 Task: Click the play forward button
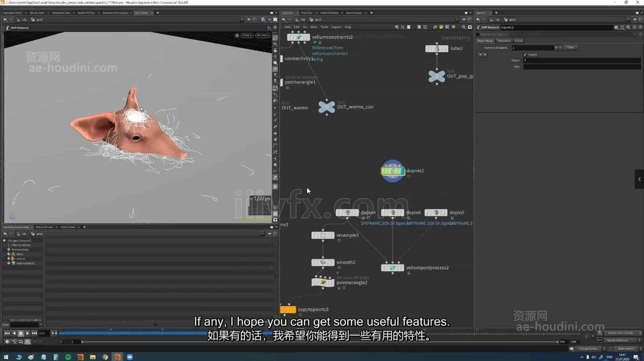click(x=27, y=333)
